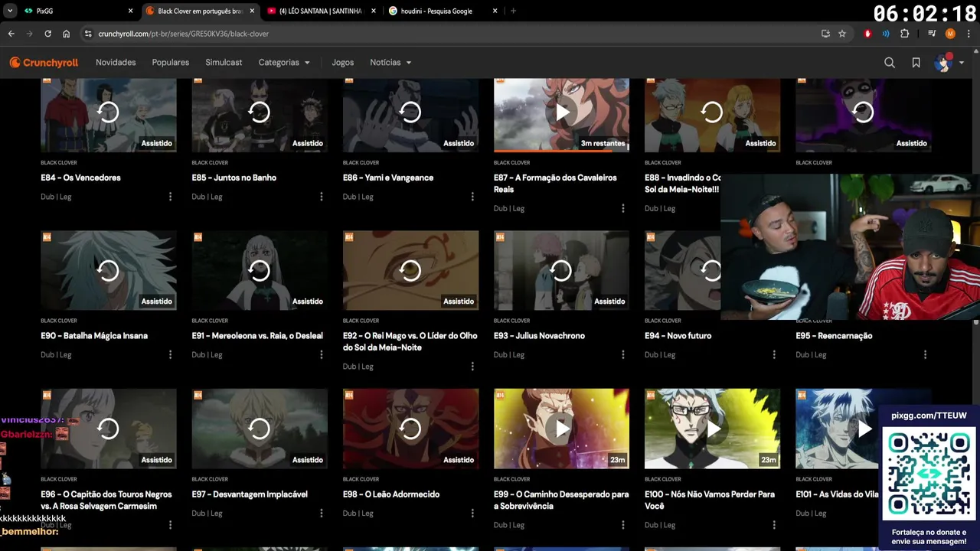Click E87 episode watch progress bar
The image size is (980, 551).
pyautogui.click(x=561, y=150)
